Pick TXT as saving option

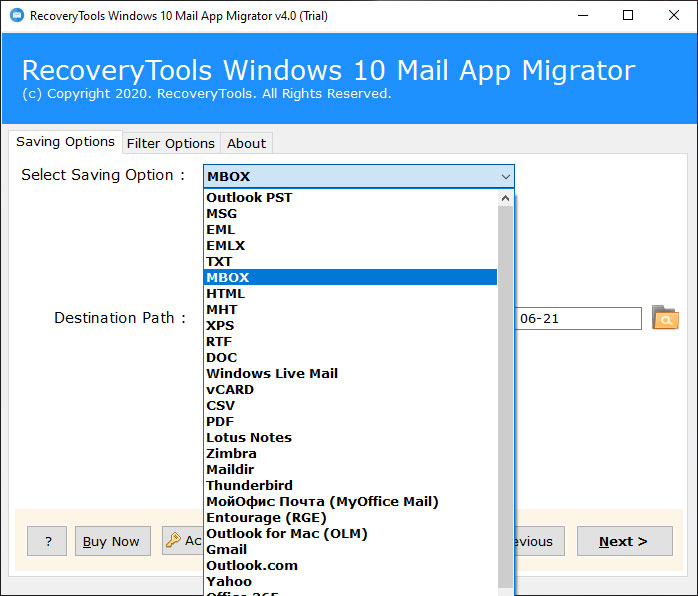(x=350, y=261)
